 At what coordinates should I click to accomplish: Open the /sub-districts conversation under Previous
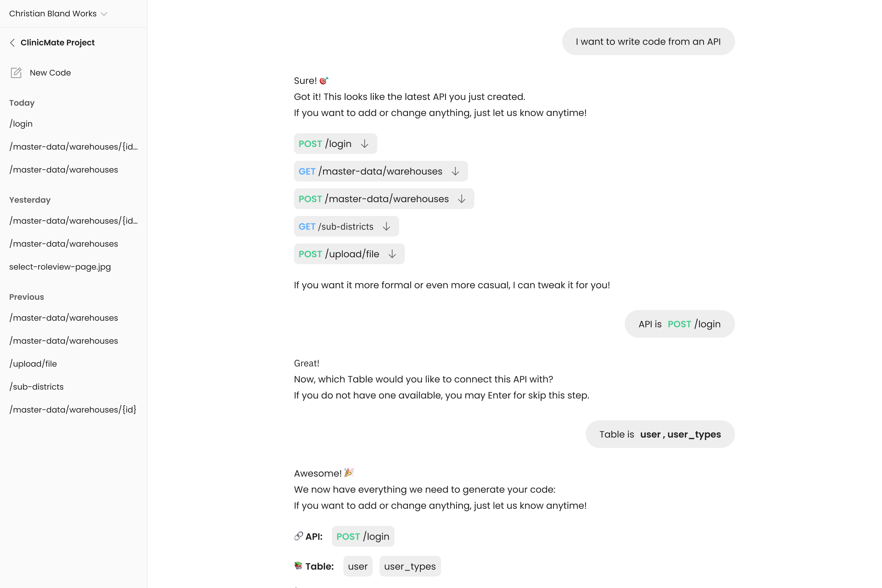tap(36, 387)
